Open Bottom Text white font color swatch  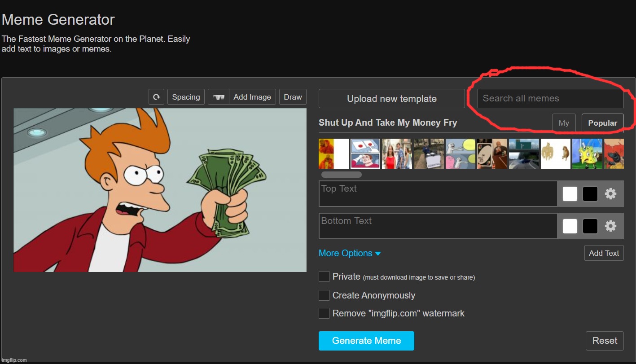[570, 226]
